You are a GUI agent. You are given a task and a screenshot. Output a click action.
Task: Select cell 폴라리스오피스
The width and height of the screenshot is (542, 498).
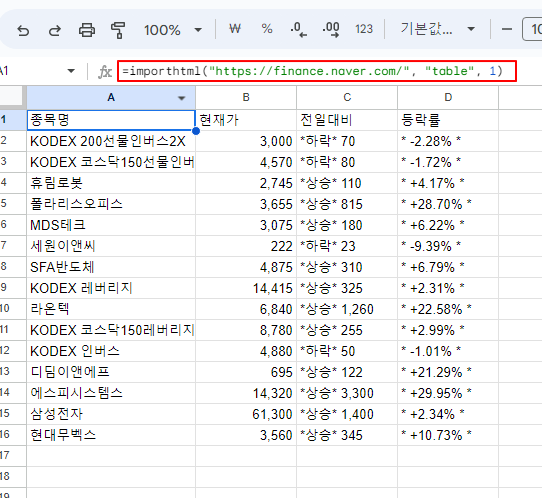[111, 204]
